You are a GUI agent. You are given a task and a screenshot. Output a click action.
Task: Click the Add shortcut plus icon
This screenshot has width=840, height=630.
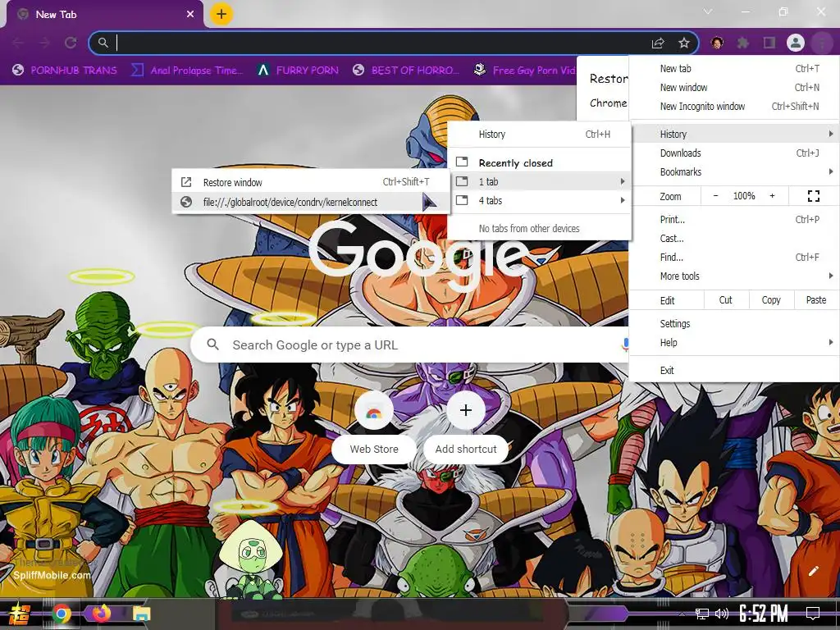click(466, 410)
